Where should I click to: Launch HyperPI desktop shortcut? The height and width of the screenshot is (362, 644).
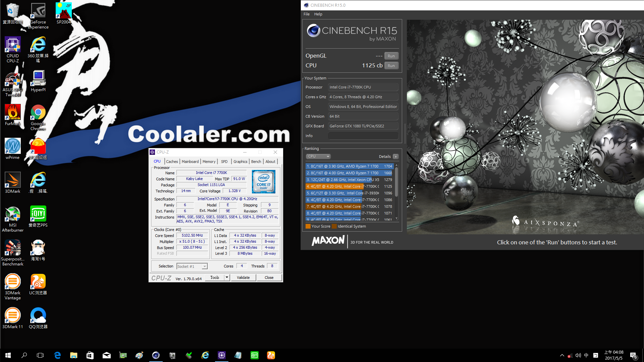pyautogui.click(x=38, y=81)
